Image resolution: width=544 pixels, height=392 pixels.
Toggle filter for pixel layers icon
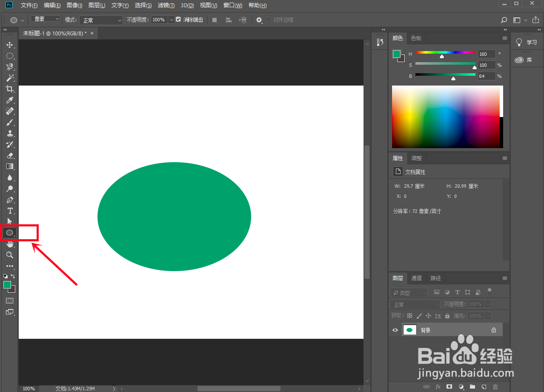coord(436,292)
